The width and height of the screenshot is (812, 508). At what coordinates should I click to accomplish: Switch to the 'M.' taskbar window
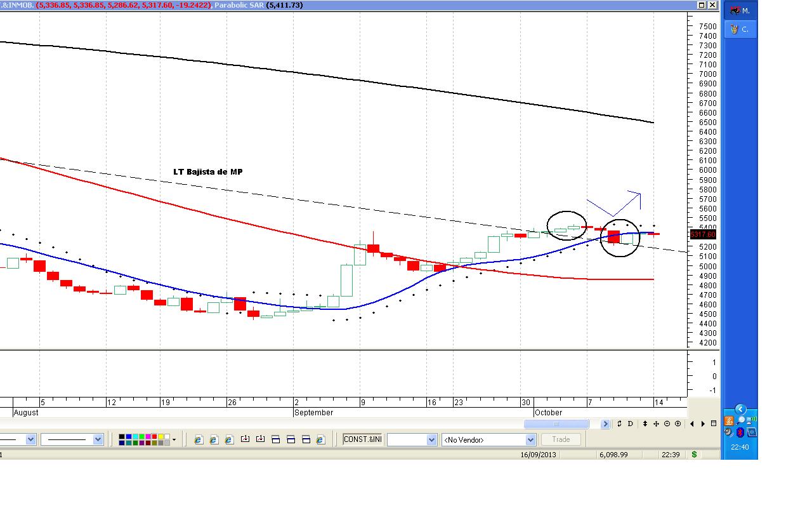click(741, 11)
